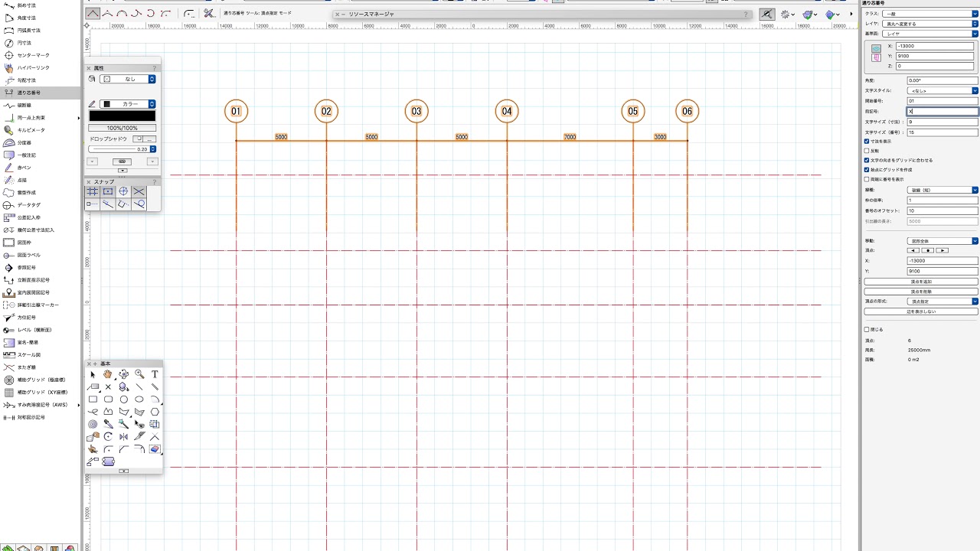Toggle Snap to Angle in スナップ palette
Image resolution: width=980 pixels, height=551 pixels.
[x=123, y=191]
